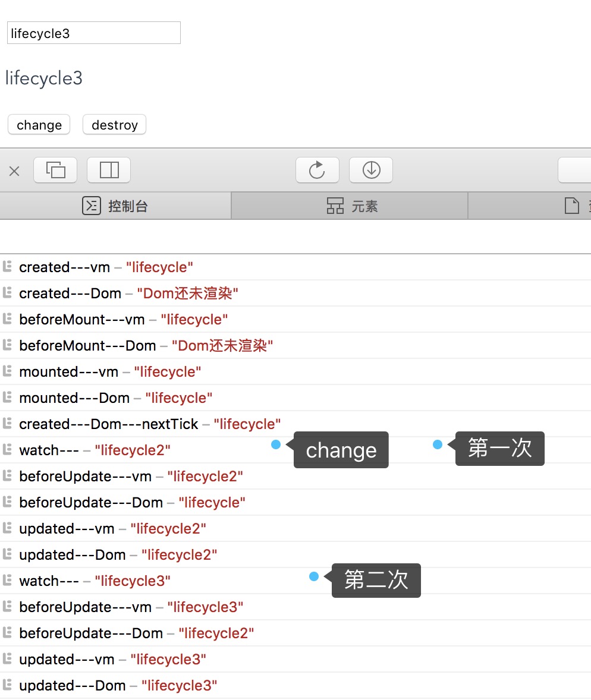Detach inspector into separate window icon

point(55,171)
